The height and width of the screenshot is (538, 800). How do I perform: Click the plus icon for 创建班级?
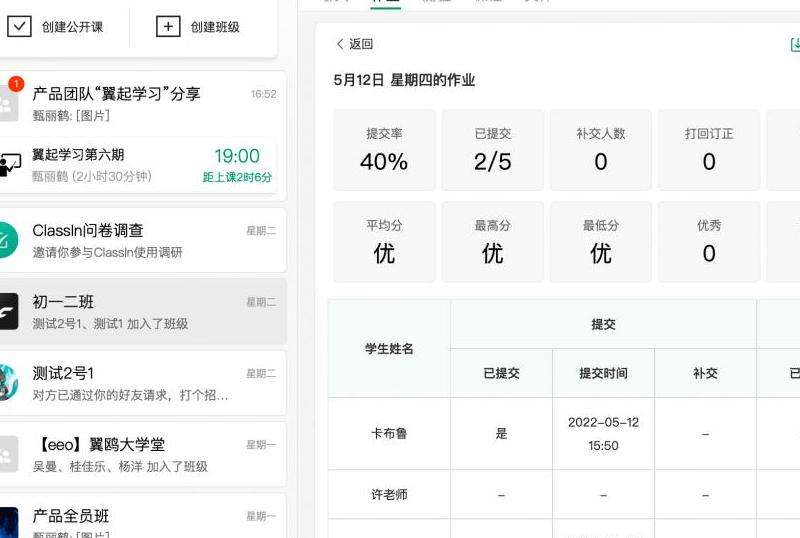click(168, 27)
